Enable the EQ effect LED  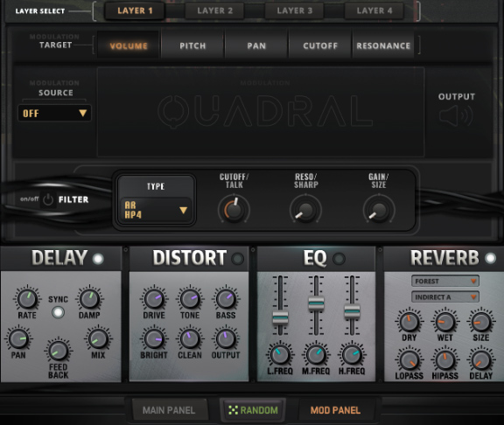339,259
